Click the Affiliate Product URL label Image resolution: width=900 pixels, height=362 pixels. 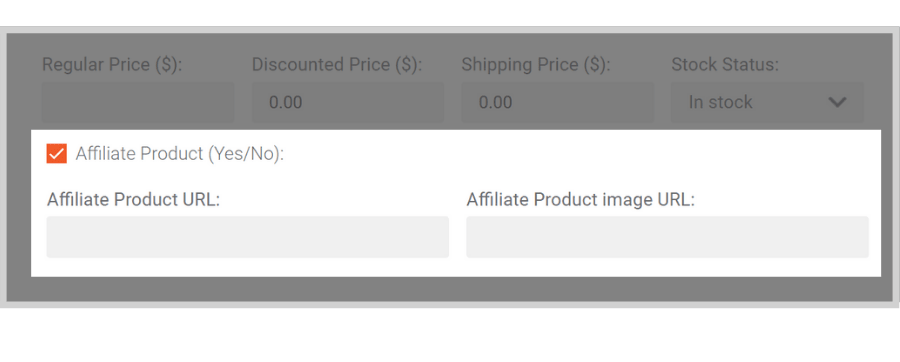click(134, 200)
